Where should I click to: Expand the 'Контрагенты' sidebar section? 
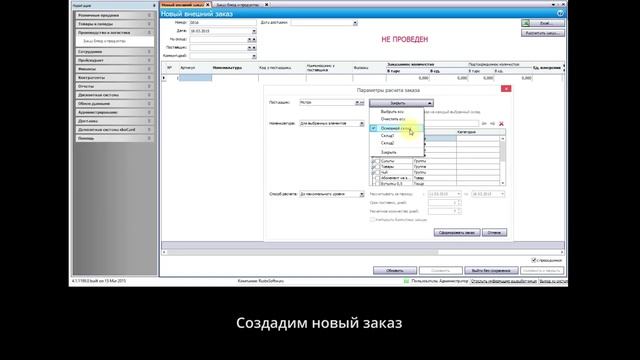pos(114,78)
